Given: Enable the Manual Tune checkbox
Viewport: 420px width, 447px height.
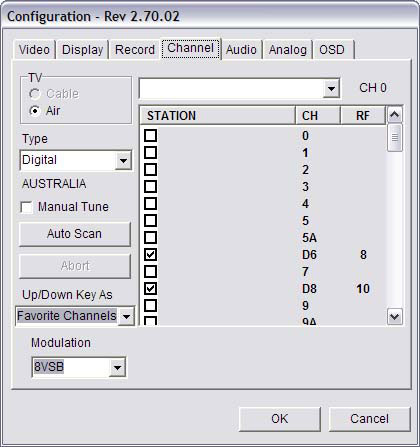Looking at the screenshot, I should tap(26, 207).
